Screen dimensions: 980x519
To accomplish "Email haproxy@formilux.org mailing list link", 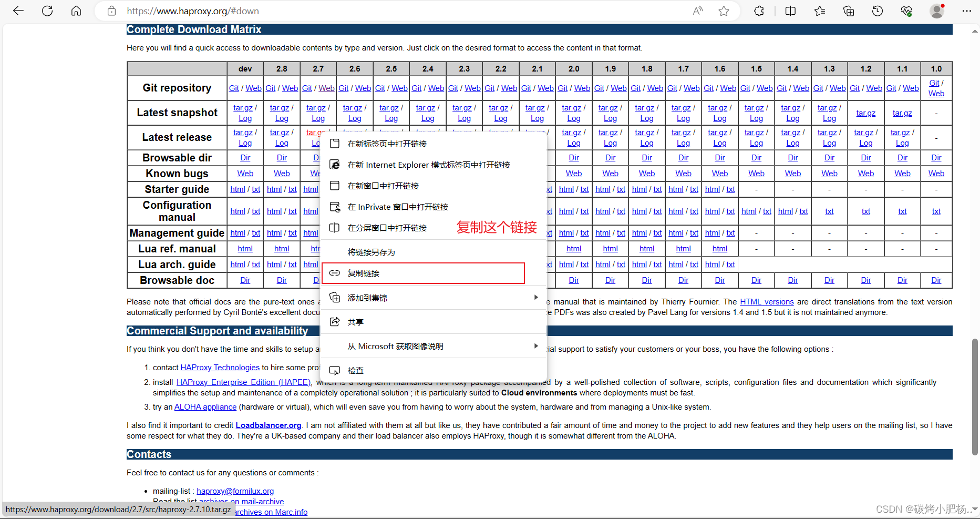I will pyautogui.click(x=235, y=491).
